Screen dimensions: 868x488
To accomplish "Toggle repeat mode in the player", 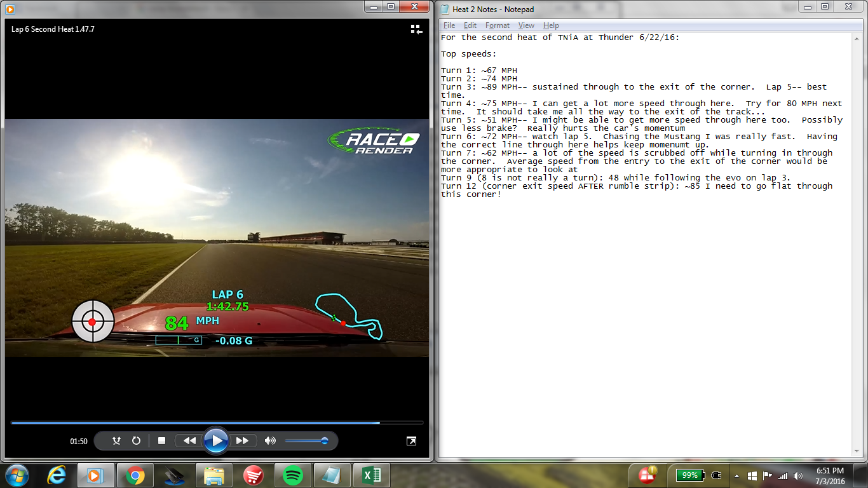I will (136, 440).
